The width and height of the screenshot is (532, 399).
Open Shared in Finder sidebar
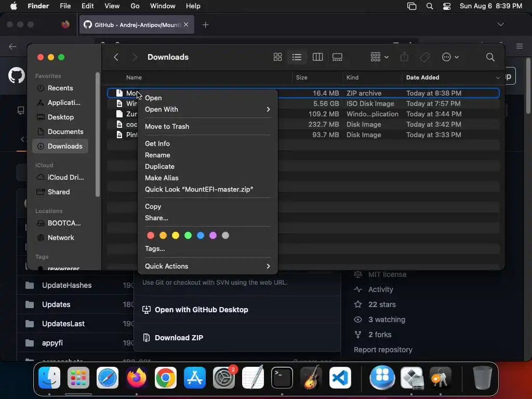(60, 192)
